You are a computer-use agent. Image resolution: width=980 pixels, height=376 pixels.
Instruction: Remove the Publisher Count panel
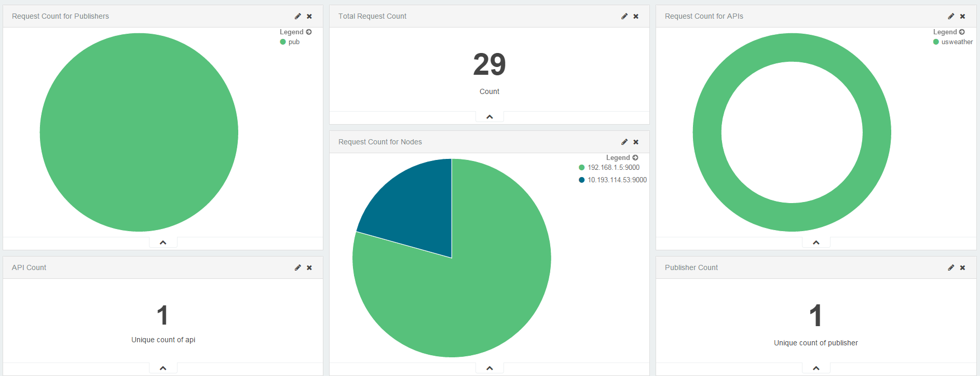pos(962,268)
